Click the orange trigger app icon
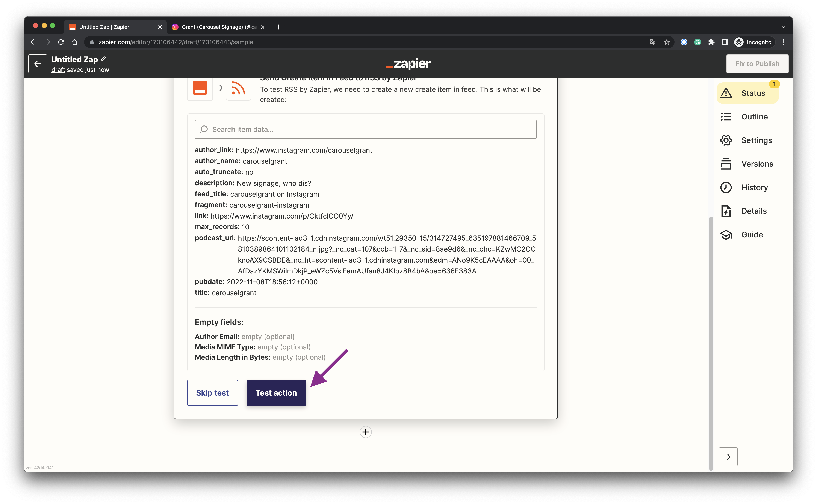Viewport: 817px width, 504px height. [x=200, y=88]
